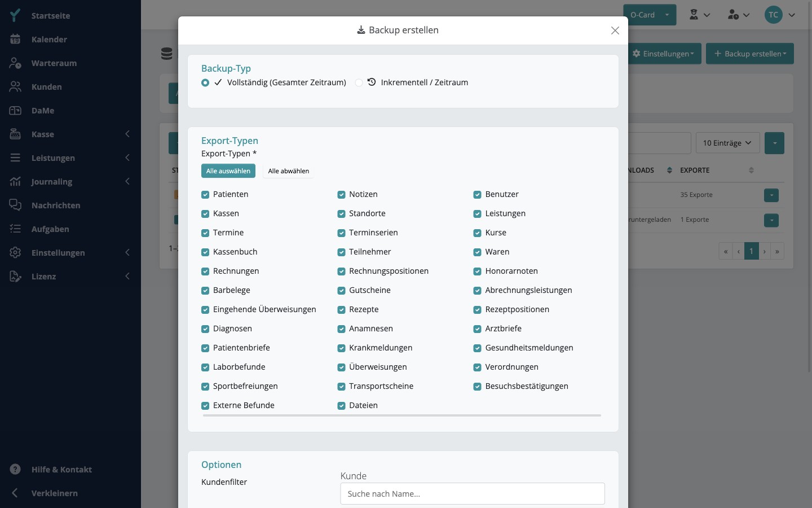Screen dimensions: 812x508
Task: Click the Kunde search name field
Action: pos(473,494)
